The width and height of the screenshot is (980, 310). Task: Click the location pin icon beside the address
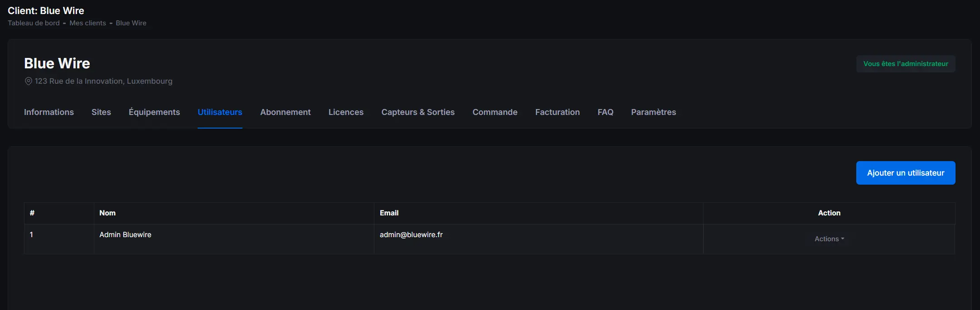point(28,81)
